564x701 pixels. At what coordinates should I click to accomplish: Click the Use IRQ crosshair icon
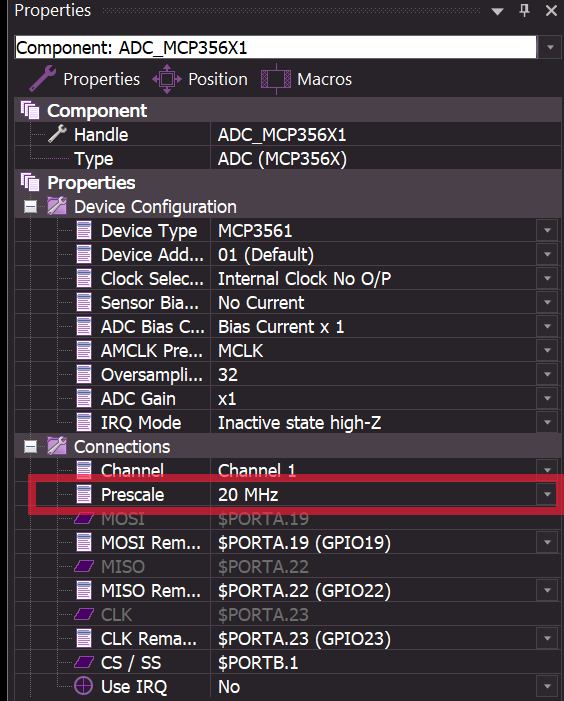tap(84, 686)
